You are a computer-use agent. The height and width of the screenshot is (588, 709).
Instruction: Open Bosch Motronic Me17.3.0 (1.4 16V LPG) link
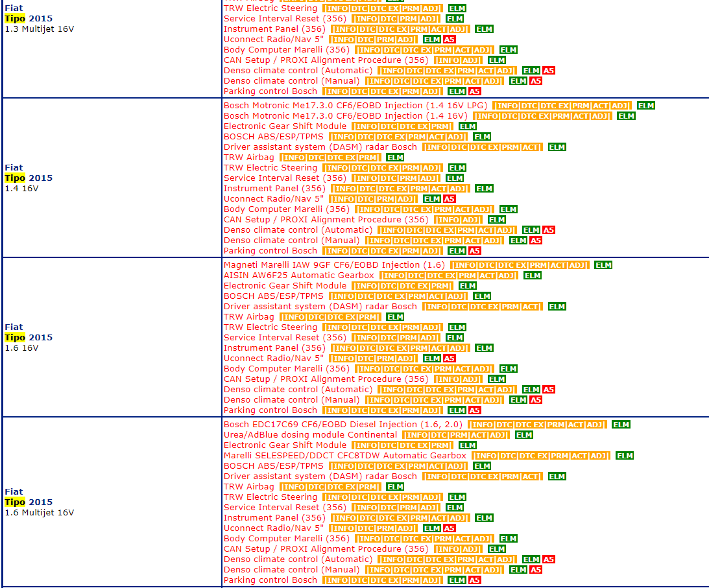[x=355, y=106]
